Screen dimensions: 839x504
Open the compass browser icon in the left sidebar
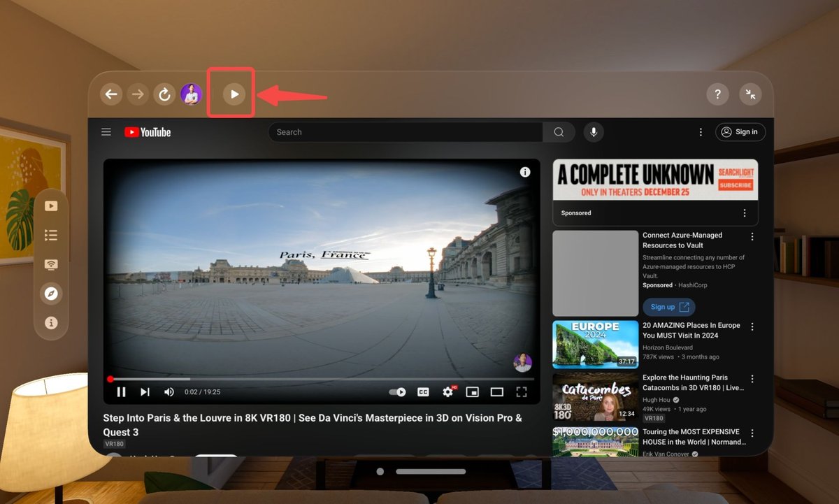tap(51, 294)
